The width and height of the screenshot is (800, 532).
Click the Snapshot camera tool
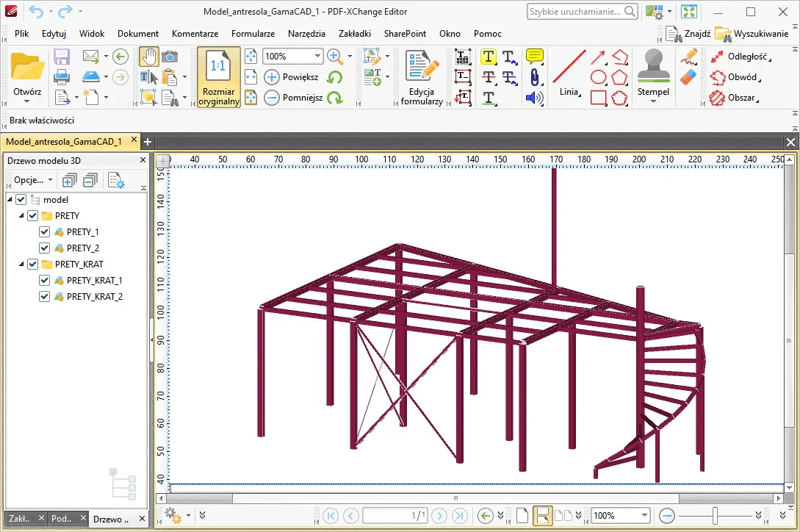tap(170, 57)
